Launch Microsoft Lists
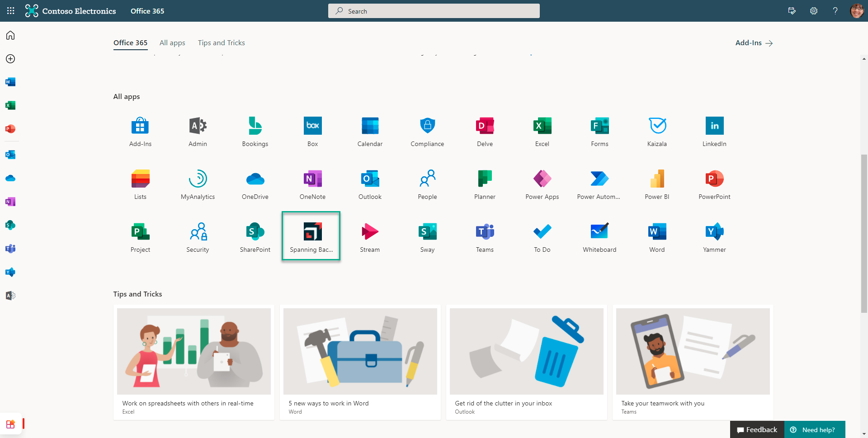Screen dimensions: 868x438 [140, 184]
